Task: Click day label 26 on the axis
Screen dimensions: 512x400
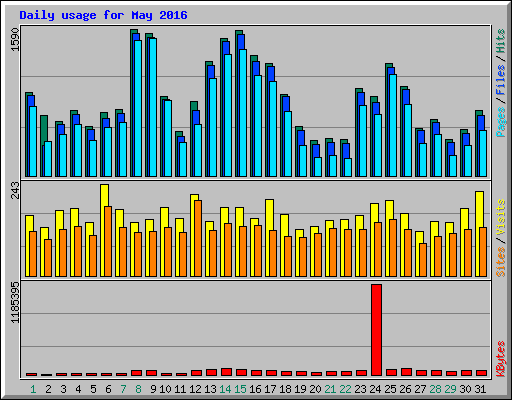Action: point(405,389)
